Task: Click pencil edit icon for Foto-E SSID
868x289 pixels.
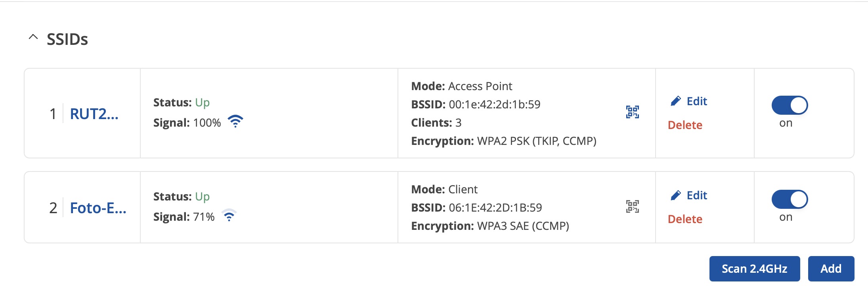Action: [675, 195]
